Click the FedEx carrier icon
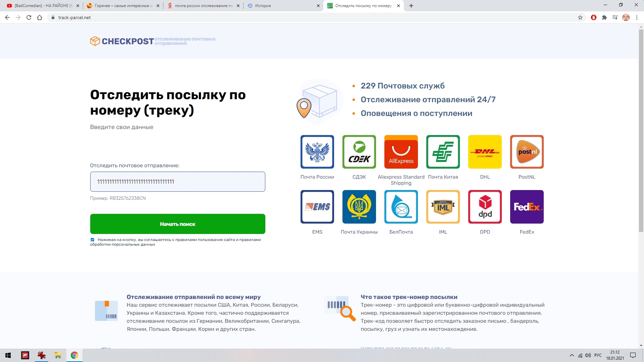644x362 pixels. coord(527,206)
